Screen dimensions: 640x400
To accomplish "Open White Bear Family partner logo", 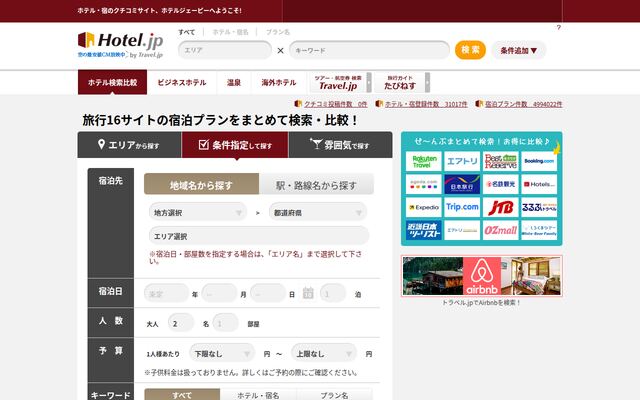I will (x=539, y=230).
